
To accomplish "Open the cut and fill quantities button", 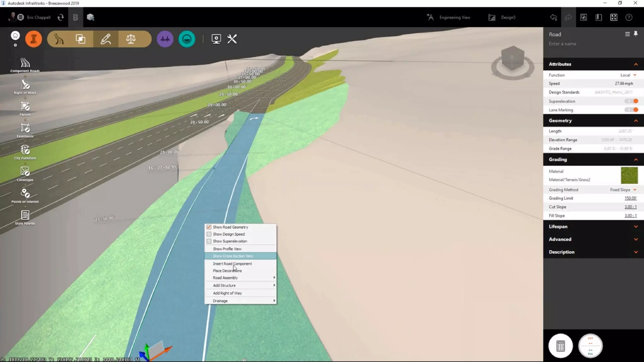I will pos(590,346).
